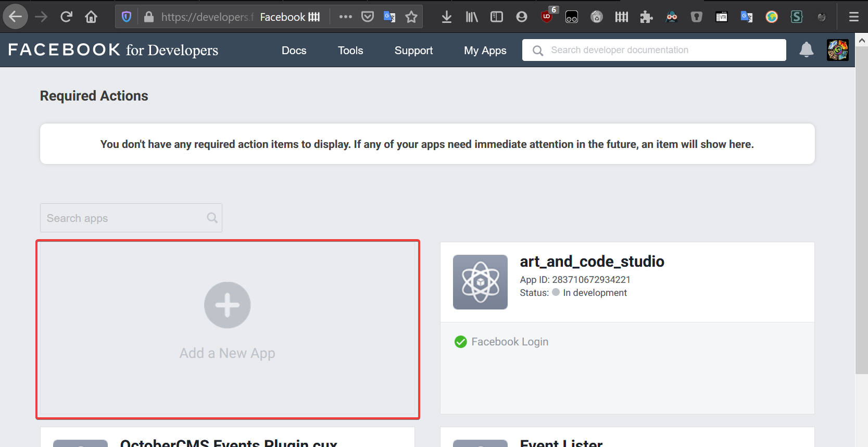This screenshot has height=447, width=868.
Task: Open the notifications bell
Action: tap(807, 49)
